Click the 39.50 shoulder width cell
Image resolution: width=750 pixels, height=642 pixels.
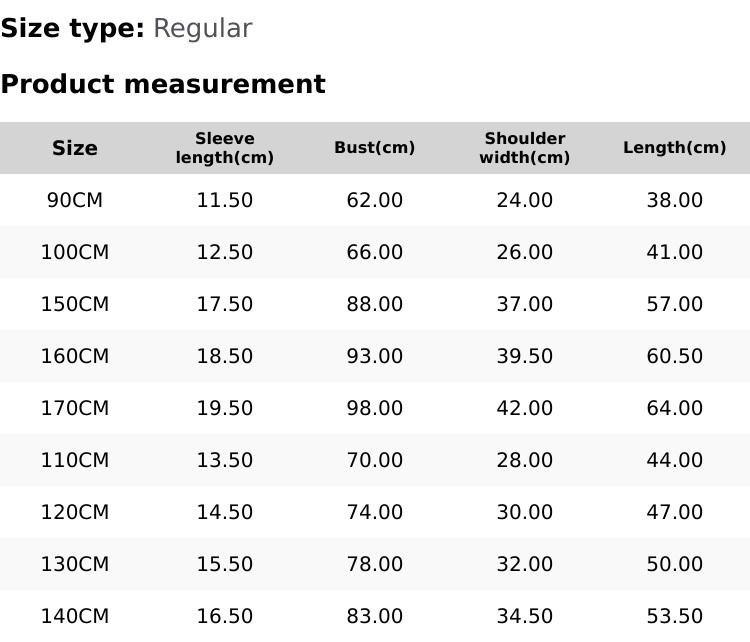pos(525,356)
